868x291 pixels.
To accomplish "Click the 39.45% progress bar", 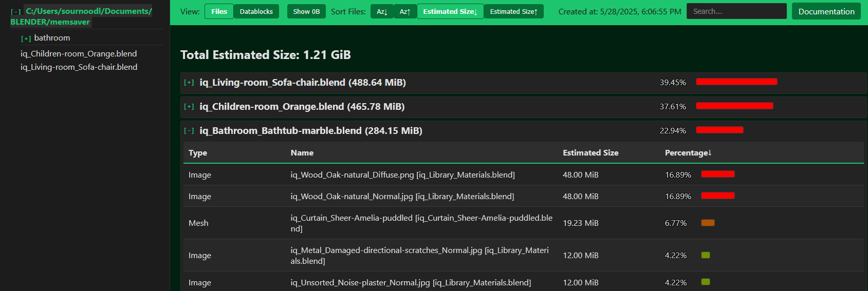I will [736, 82].
